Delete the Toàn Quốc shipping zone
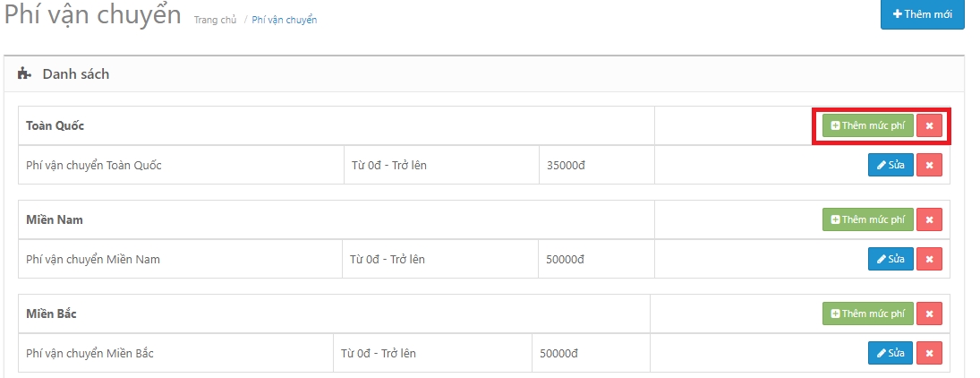This screenshot has width=980, height=378. click(929, 126)
